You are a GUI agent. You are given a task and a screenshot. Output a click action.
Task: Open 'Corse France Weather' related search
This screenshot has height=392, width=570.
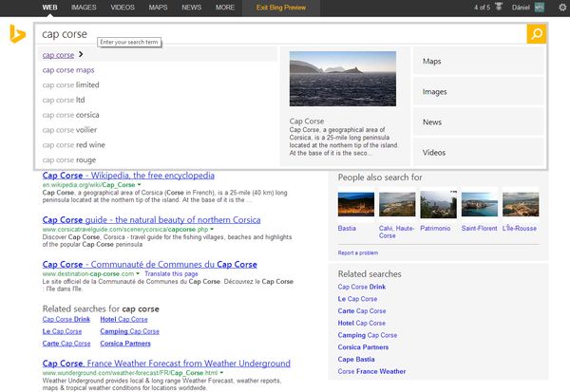coord(371,371)
